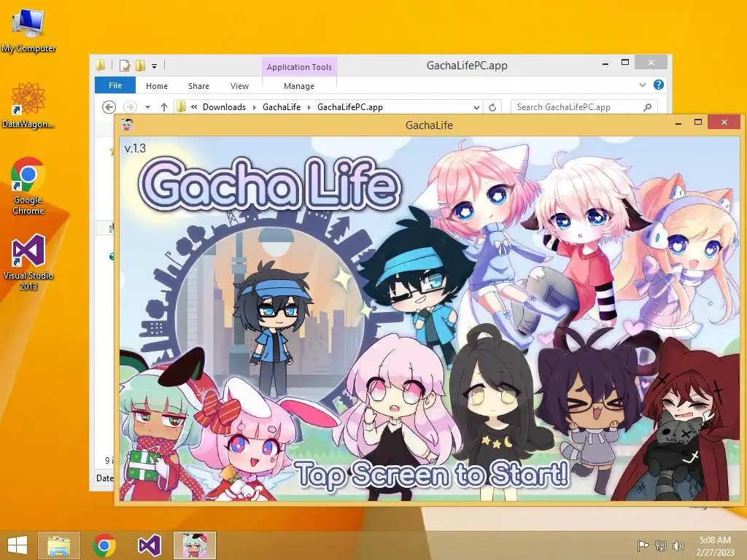Open address bar history dropdown

pos(476,108)
